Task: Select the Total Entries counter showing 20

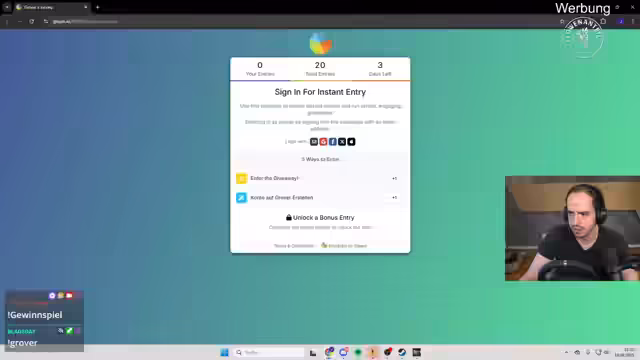Action: 320,69
